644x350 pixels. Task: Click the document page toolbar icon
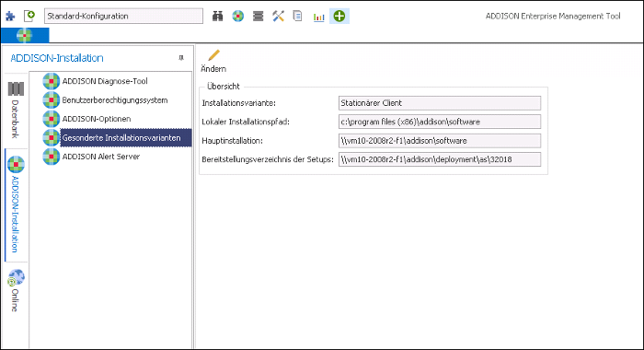(297, 16)
